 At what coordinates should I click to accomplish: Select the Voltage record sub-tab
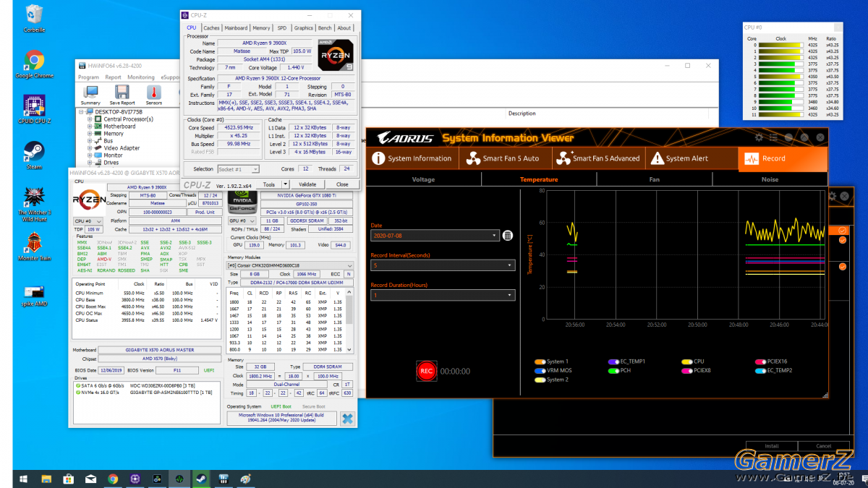pyautogui.click(x=423, y=179)
